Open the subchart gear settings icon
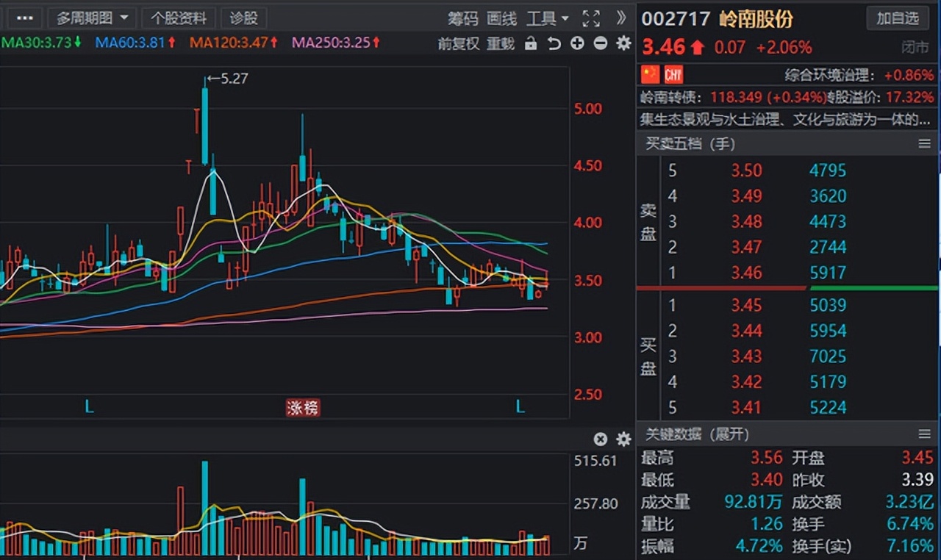Viewport: 941px width, 560px height. pyautogui.click(x=623, y=439)
